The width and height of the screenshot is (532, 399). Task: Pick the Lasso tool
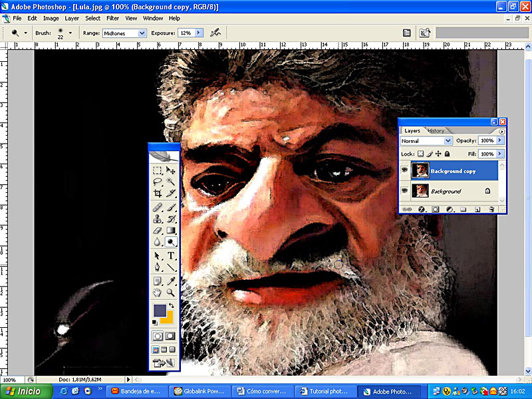[158, 182]
